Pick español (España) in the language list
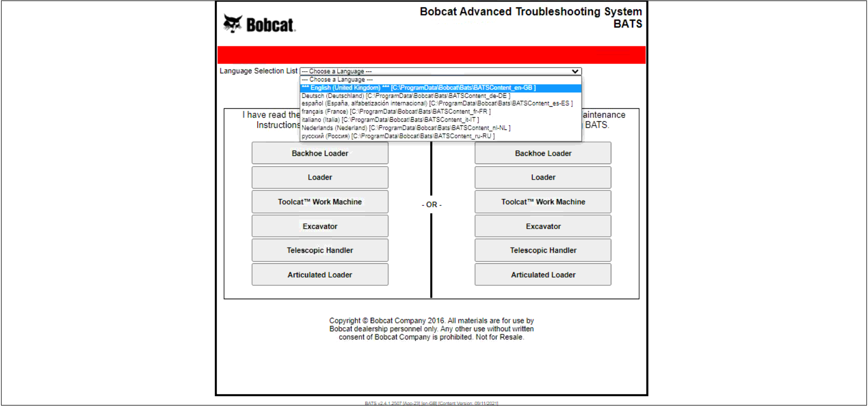The width and height of the screenshot is (868, 406). [x=437, y=104]
